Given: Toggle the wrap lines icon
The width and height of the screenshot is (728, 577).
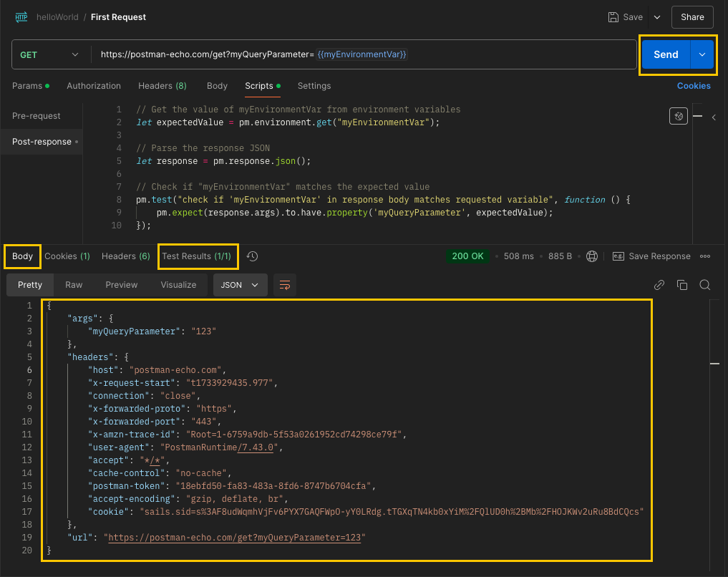Looking at the screenshot, I should pyautogui.click(x=285, y=284).
